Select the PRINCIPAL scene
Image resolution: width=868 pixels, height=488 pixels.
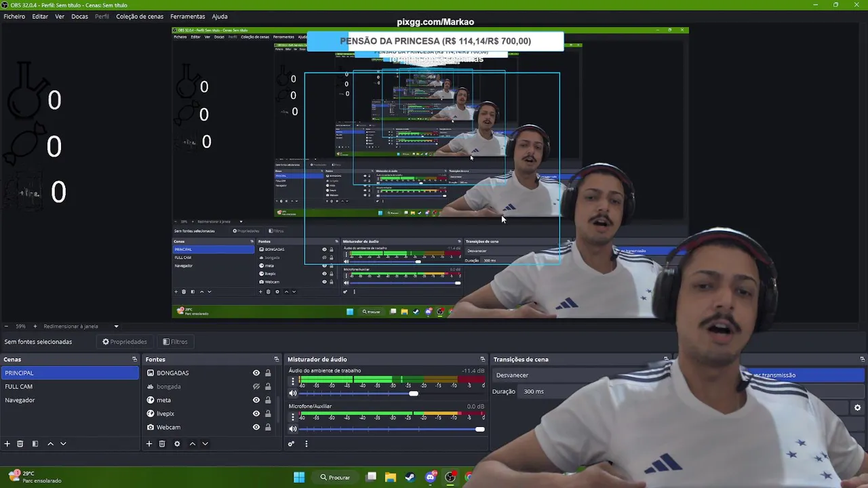click(x=70, y=373)
